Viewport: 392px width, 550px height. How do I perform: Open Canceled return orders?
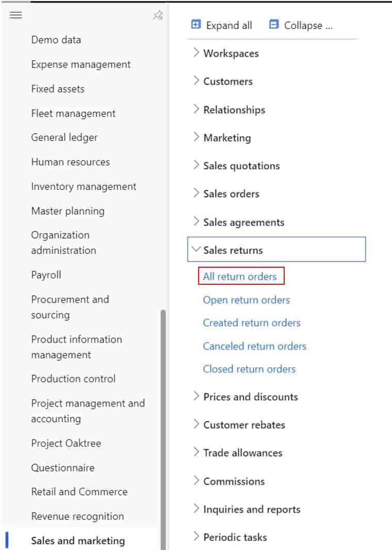[x=254, y=346]
